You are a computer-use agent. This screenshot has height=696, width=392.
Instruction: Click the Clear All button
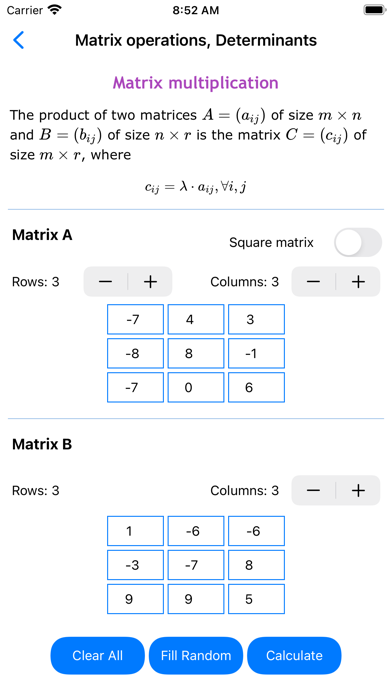[x=98, y=656]
